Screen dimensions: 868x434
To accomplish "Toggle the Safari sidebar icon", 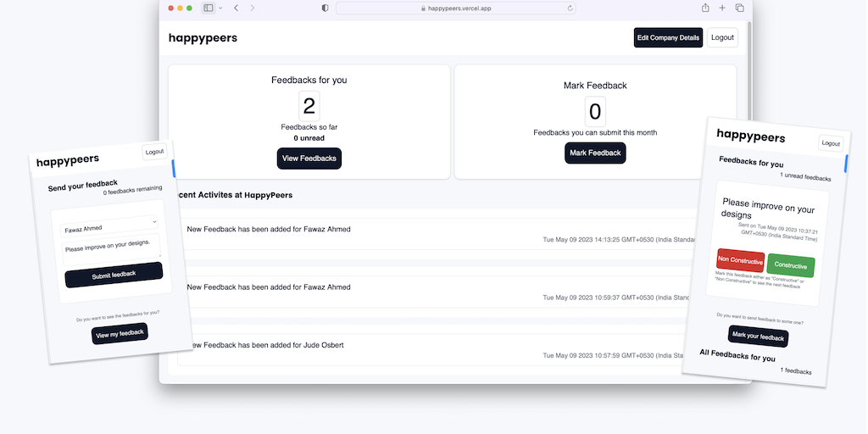I will (209, 8).
